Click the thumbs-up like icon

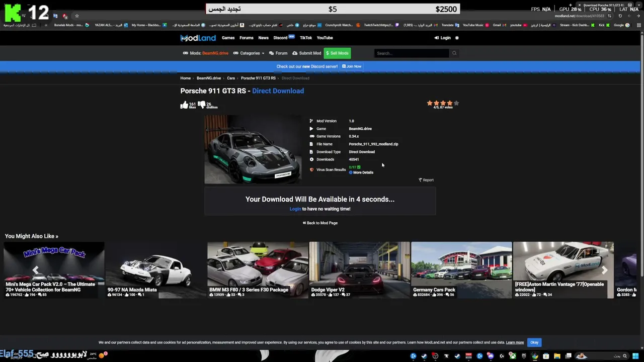pos(184,105)
